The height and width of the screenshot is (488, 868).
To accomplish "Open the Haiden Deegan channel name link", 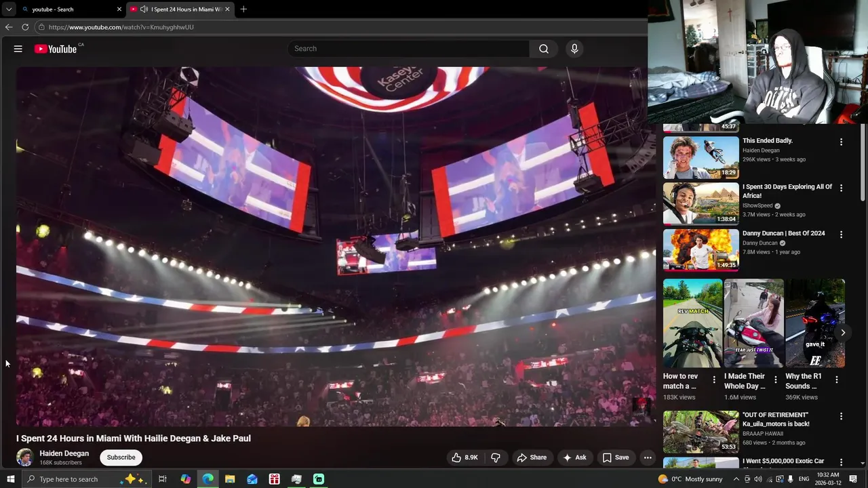I will click(64, 453).
